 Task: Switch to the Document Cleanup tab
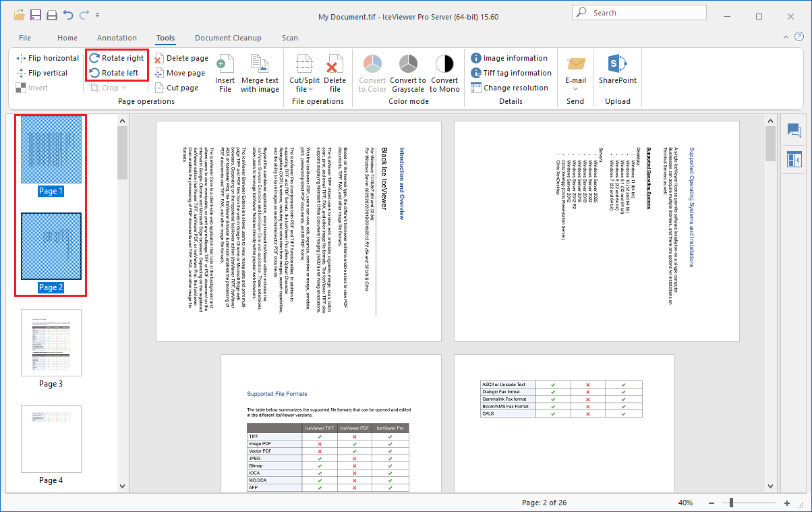pos(228,38)
